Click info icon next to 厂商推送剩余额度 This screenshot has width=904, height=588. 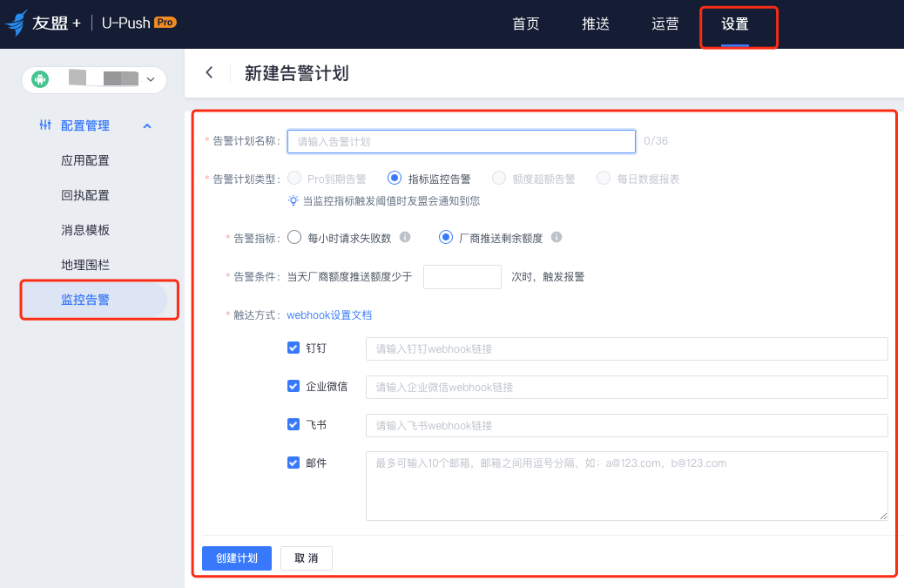(x=557, y=237)
